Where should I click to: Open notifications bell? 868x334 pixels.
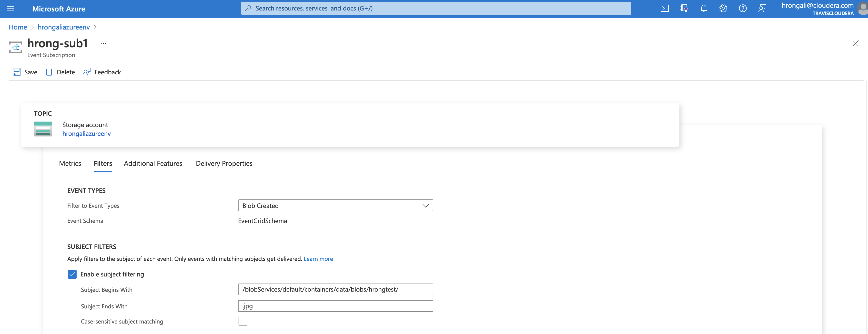point(704,8)
